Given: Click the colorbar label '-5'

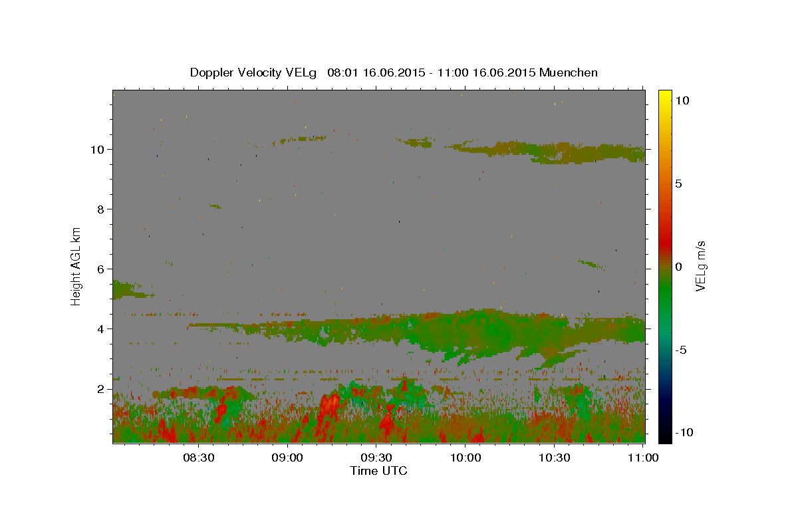Looking at the screenshot, I should [680, 350].
